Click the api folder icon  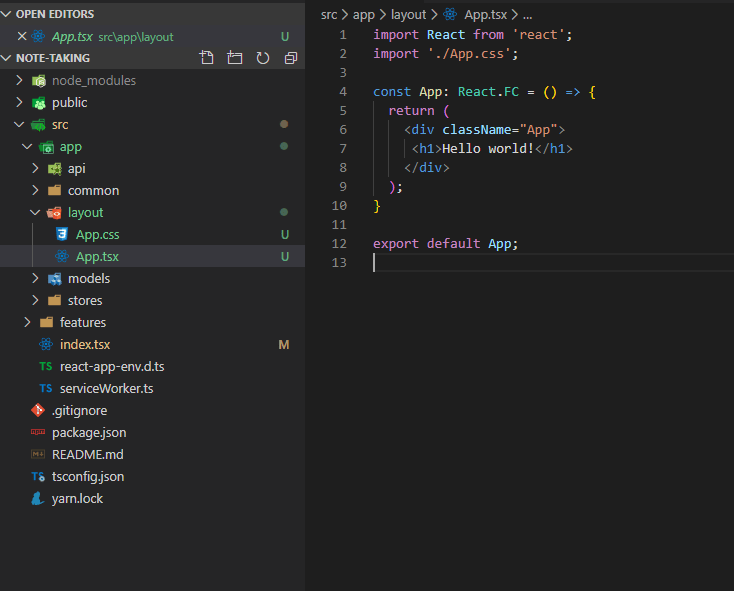pos(55,169)
